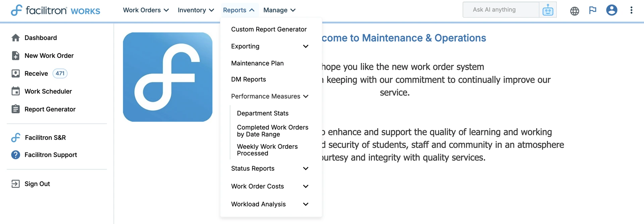
Task: Open the Inventory dropdown menu
Action: tap(196, 10)
